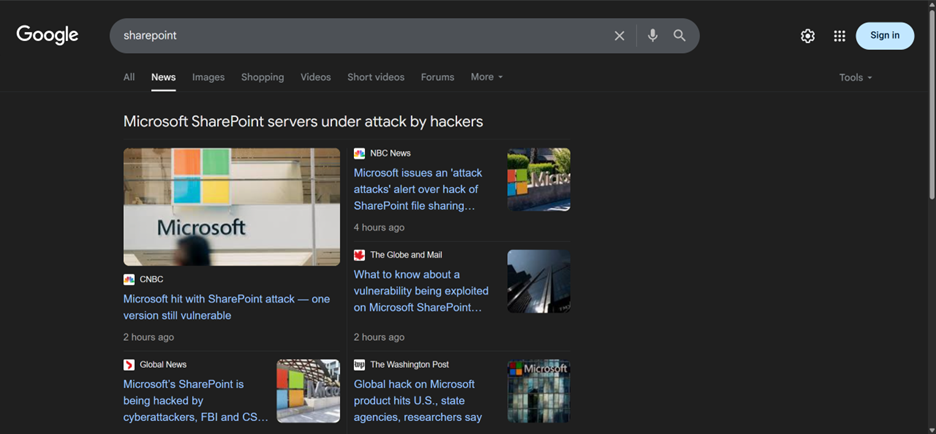Click the Global News red favicon

click(x=129, y=365)
